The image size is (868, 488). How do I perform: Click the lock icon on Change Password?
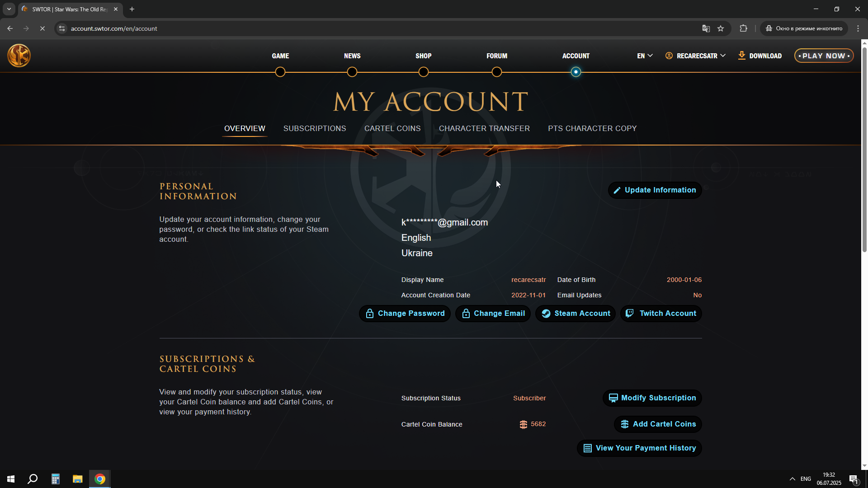(369, 314)
